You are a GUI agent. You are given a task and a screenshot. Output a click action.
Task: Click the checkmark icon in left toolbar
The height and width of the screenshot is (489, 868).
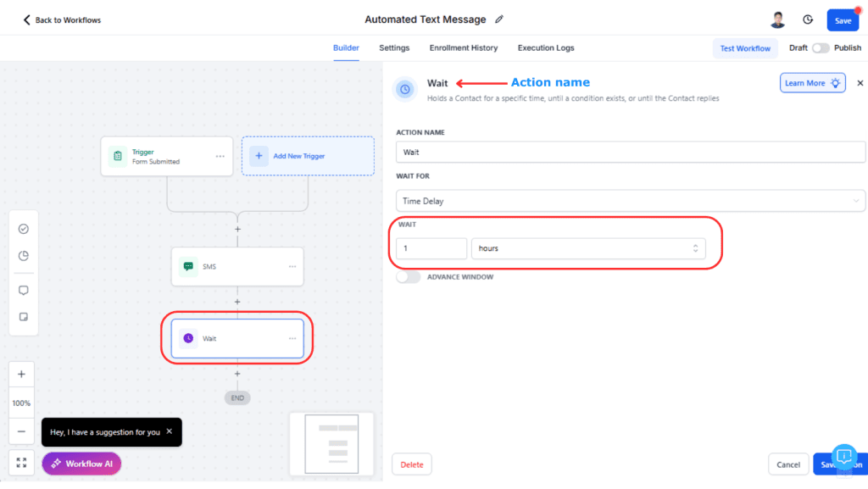coord(23,229)
